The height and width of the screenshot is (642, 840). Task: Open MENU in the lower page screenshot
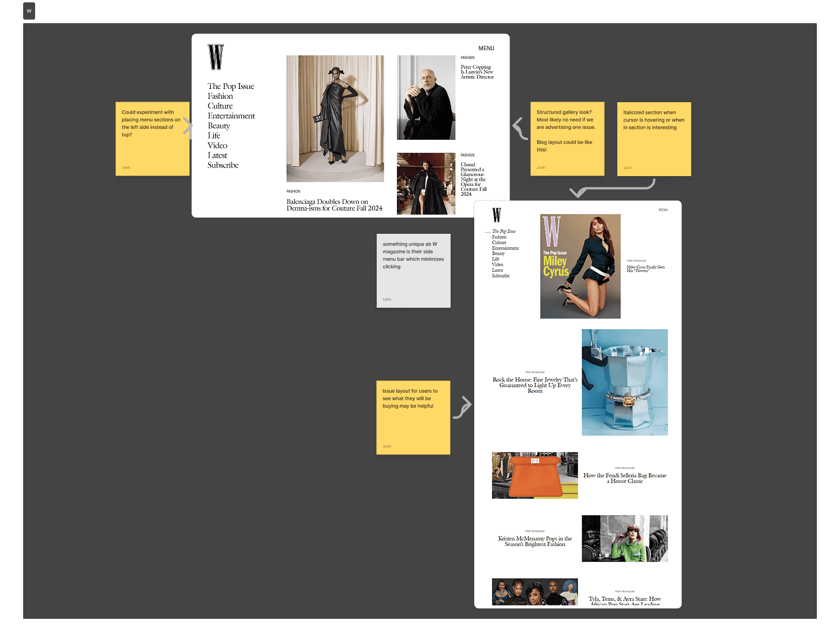point(663,210)
